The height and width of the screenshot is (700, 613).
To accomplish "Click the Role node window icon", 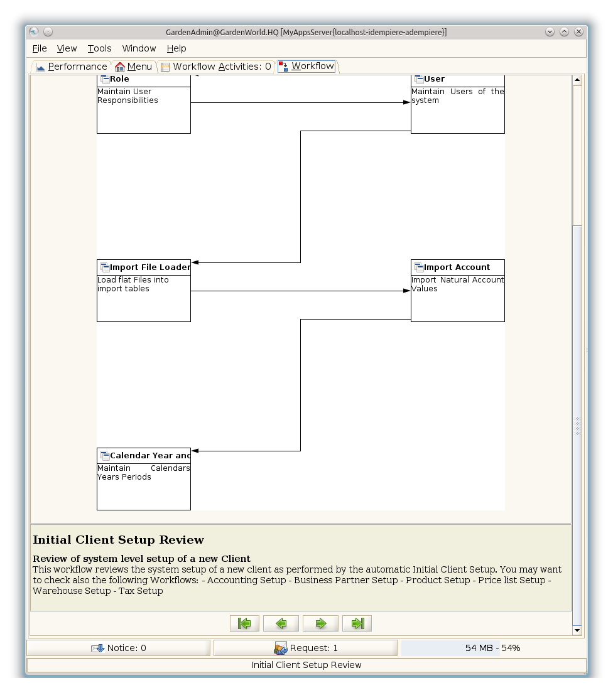I will [x=105, y=80].
